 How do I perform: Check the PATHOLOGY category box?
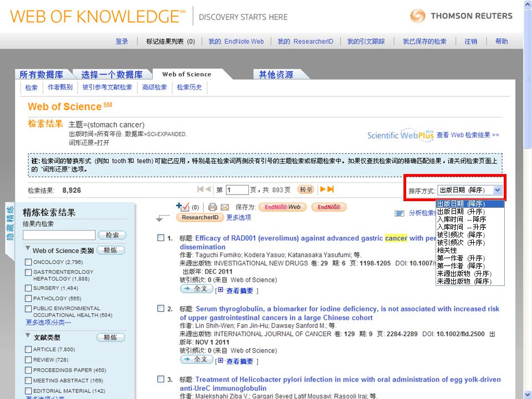coord(28,299)
